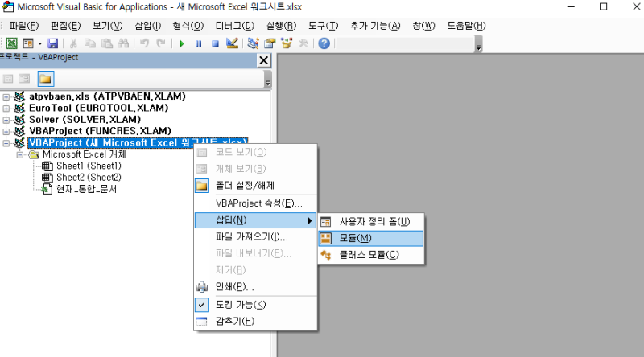Click the blue Help question mark icon
The width and height of the screenshot is (644, 357).
[324, 43]
